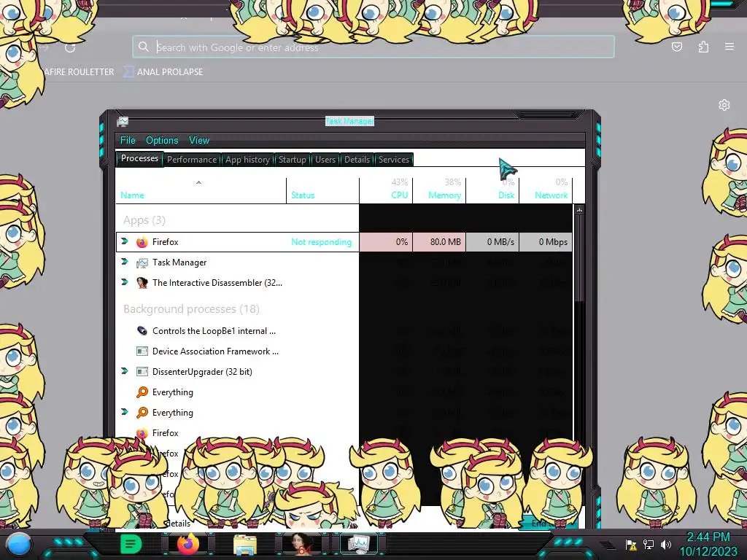Open new tab settings gear in Firefox
The height and width of the screenshot is (560, 747).
click(724, 105)
